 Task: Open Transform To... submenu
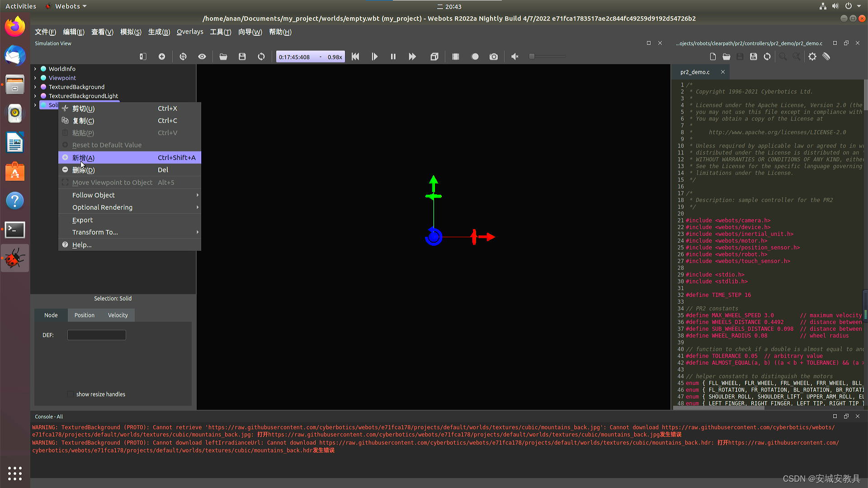(x=130, y=232)
